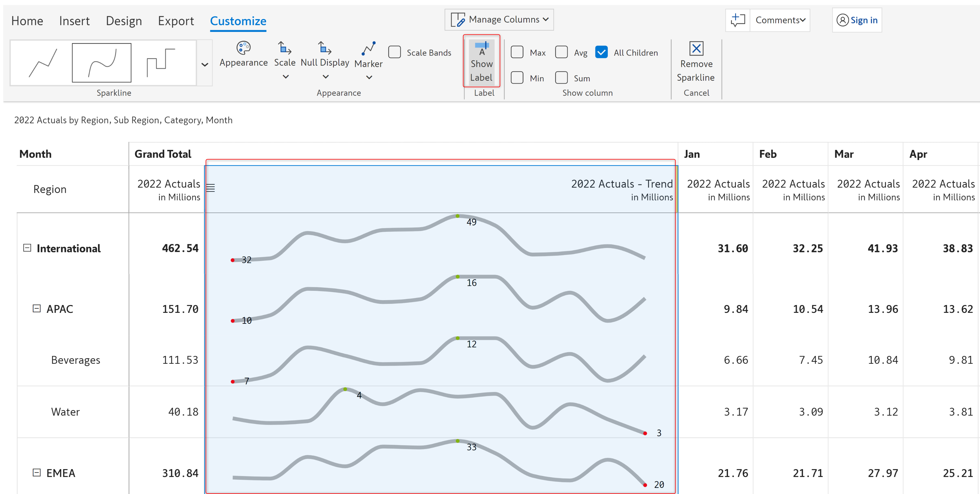
Task: Collapse the International region row
Action: (x=27, y=248)
